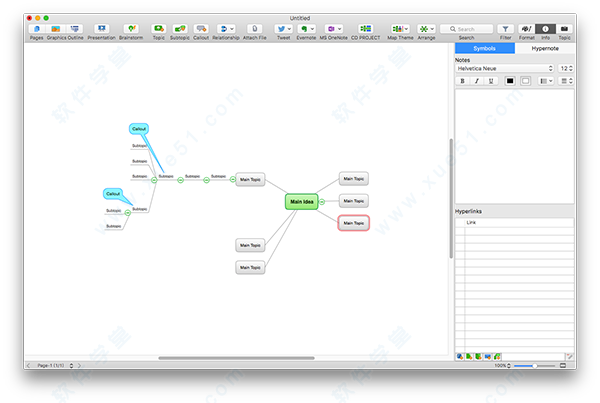
Task: Open the Filter tool
Action: [x=505, y=29]
